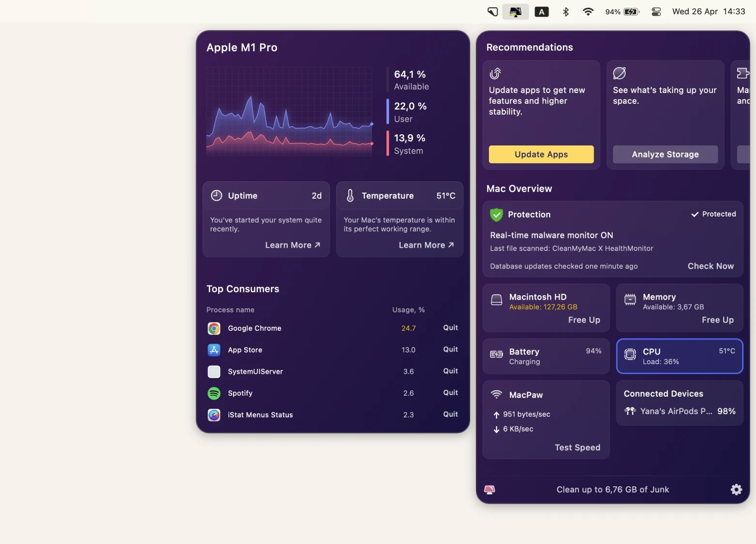The height and width of the screenshot is (544, 756).
Task: Quit iStat Menus Status process
Action: click(x=450, y=414)
